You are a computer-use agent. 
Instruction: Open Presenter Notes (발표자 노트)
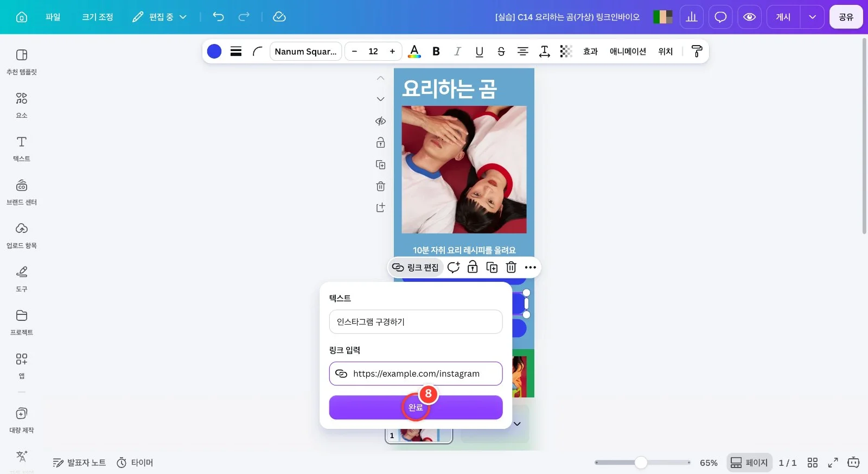point(79,463)
